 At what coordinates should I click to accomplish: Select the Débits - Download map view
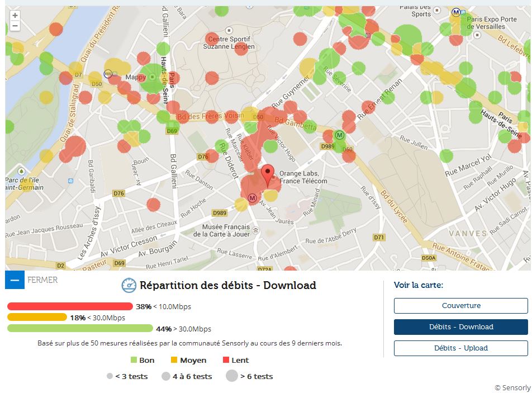point(460,327)
